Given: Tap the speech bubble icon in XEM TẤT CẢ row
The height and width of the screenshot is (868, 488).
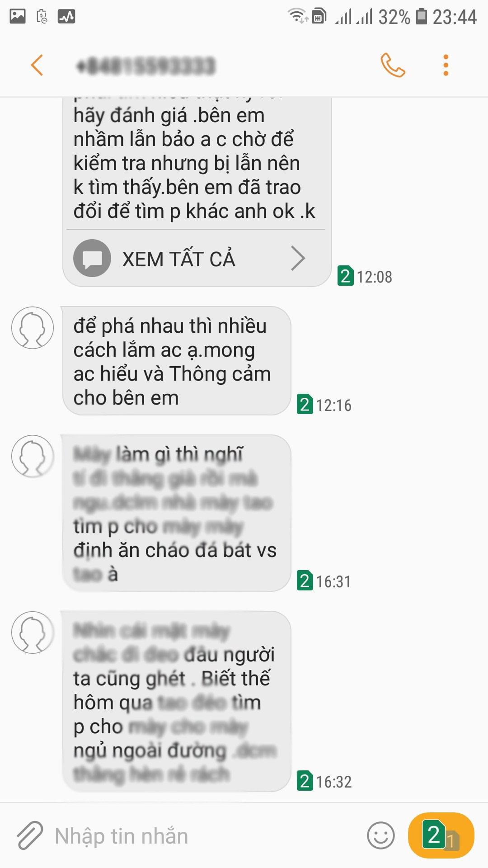Looking at the screenshot, I should click(92, 258).
